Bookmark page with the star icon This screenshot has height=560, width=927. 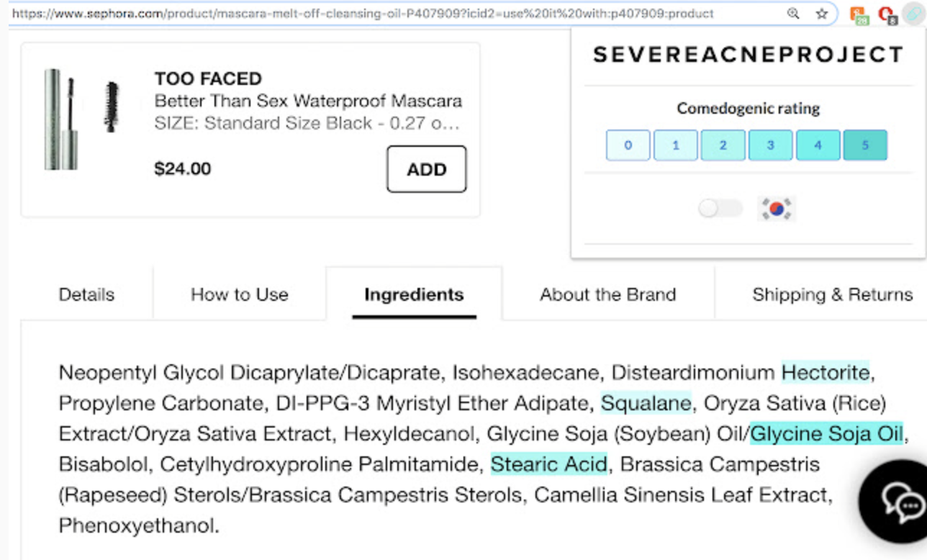point(821,14)
